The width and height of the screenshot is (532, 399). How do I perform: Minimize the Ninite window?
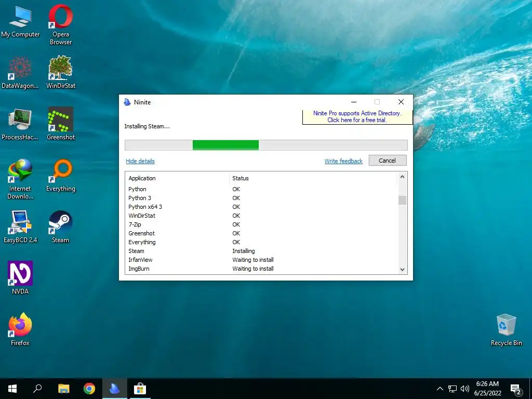(353, 102)
